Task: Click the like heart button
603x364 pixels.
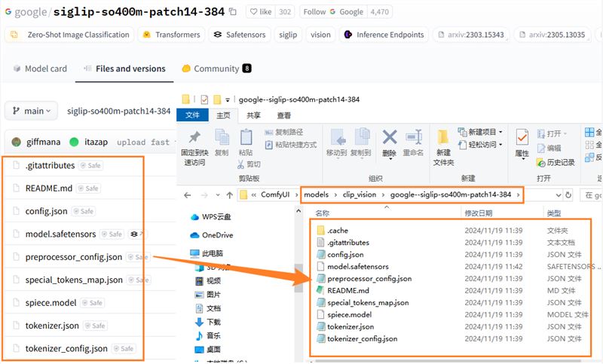Action: 261,12
